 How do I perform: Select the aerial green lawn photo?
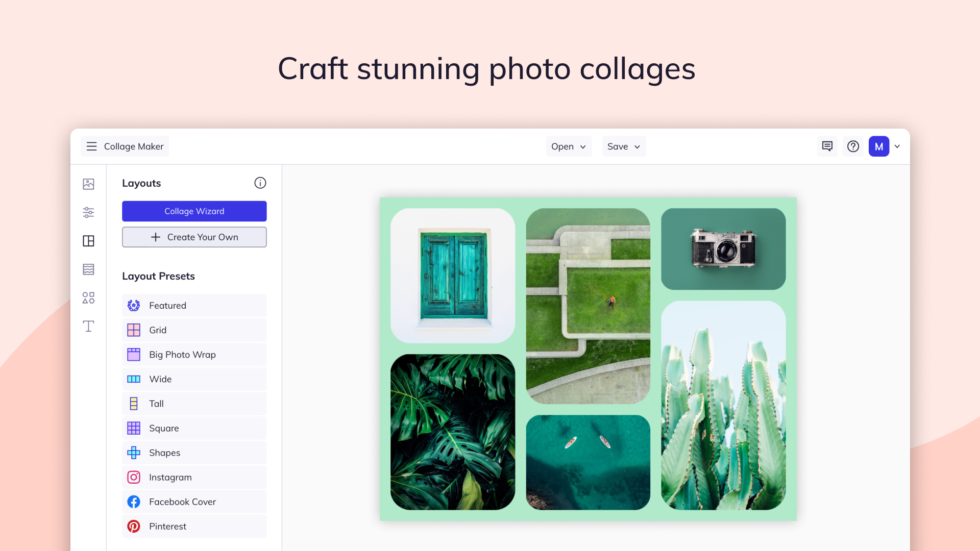588,306
